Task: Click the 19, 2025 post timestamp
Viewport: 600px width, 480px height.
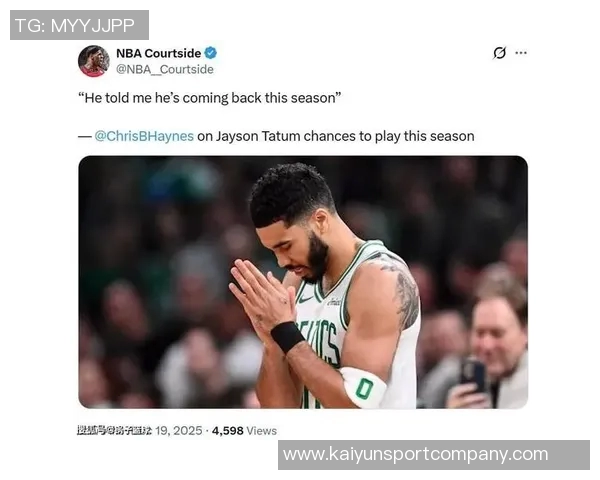Action: coord(179,431)
